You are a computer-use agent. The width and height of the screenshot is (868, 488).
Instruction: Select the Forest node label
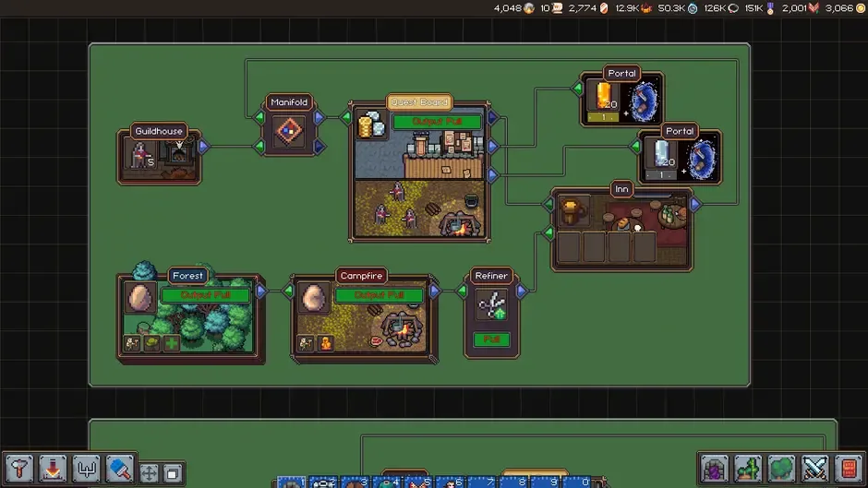click(187, 276)
